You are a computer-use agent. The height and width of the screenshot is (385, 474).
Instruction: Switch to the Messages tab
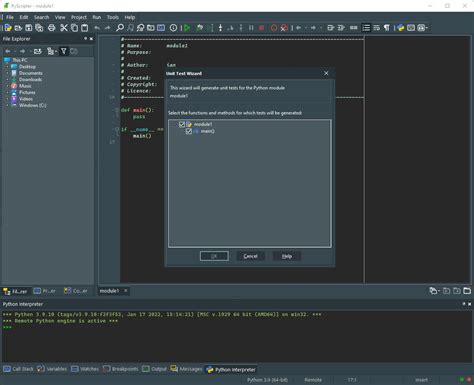point(186,369)
